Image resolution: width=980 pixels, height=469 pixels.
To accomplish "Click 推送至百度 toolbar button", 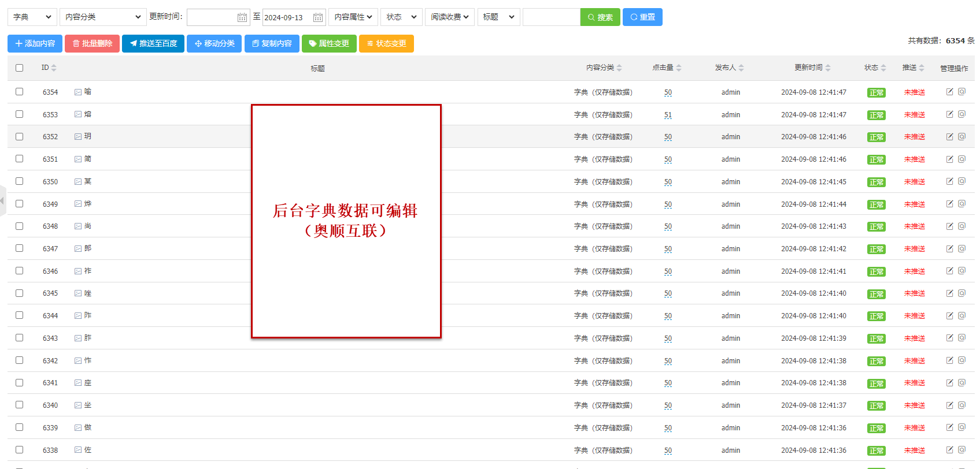I will [x=153, y=44].
